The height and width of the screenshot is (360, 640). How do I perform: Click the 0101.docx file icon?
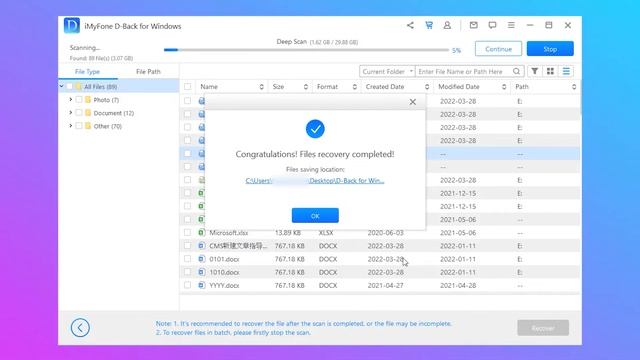pyautogui.click(x=202, y=259)
